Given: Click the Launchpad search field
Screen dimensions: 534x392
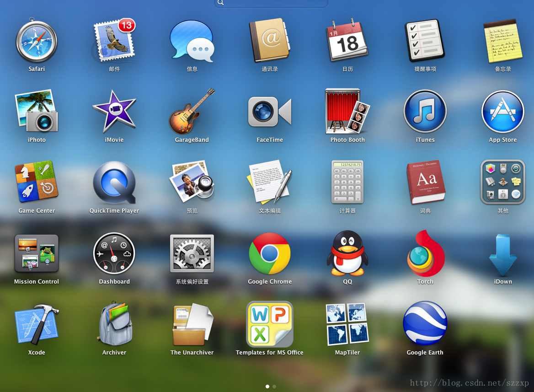Looking at the screenshot, I should [x=271, y=3].
